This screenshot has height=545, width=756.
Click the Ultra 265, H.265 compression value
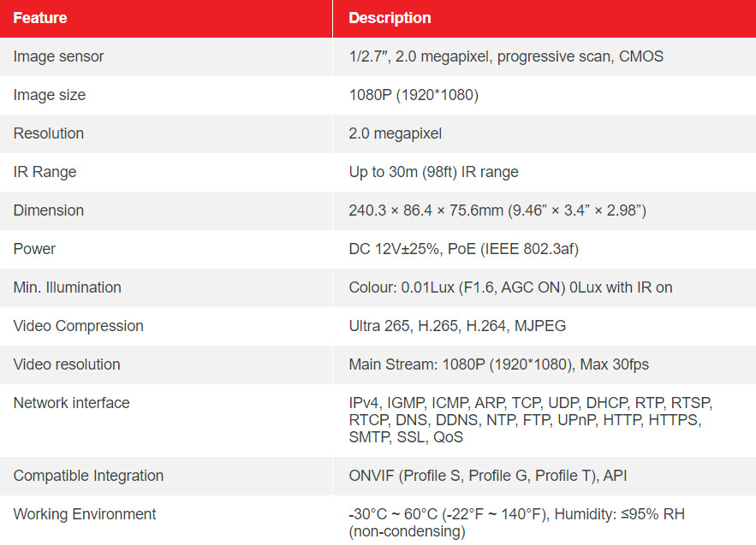tap(457, 326)
